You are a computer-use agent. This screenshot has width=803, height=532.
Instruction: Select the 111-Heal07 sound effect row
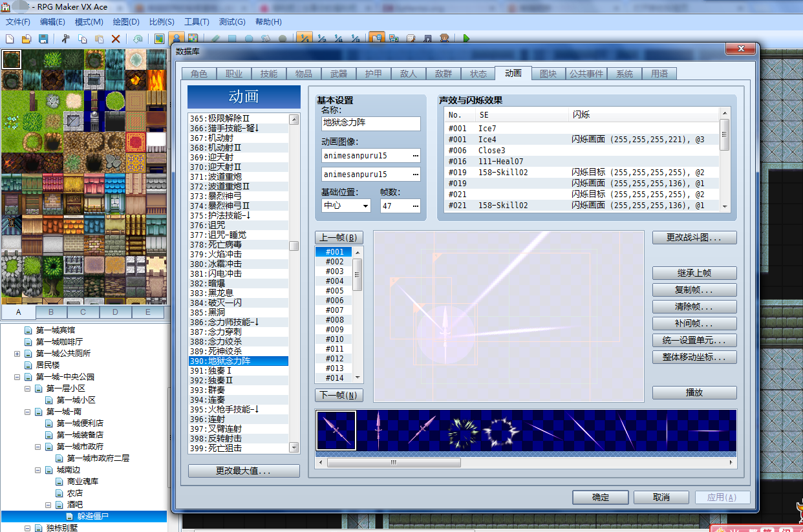click(582, 162)
